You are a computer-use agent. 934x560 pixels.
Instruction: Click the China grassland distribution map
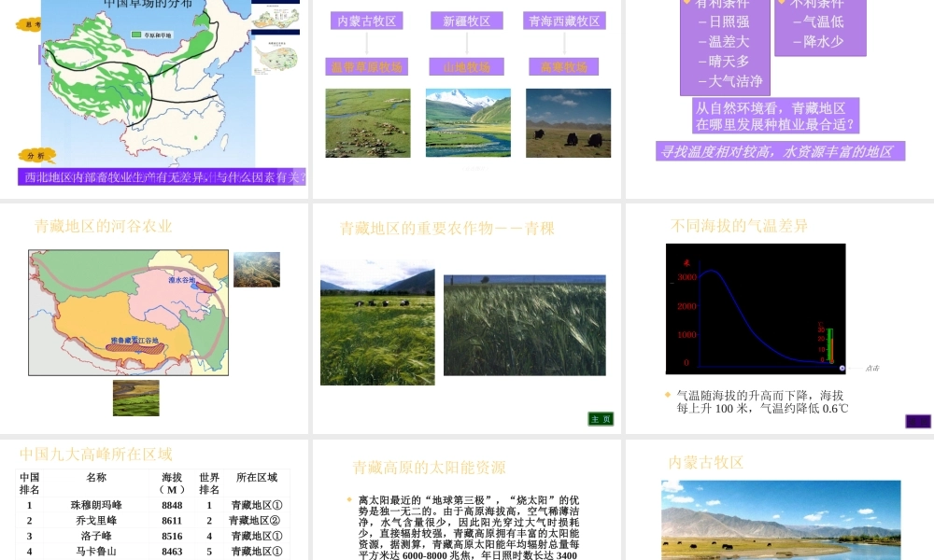[x=149, y=83]
